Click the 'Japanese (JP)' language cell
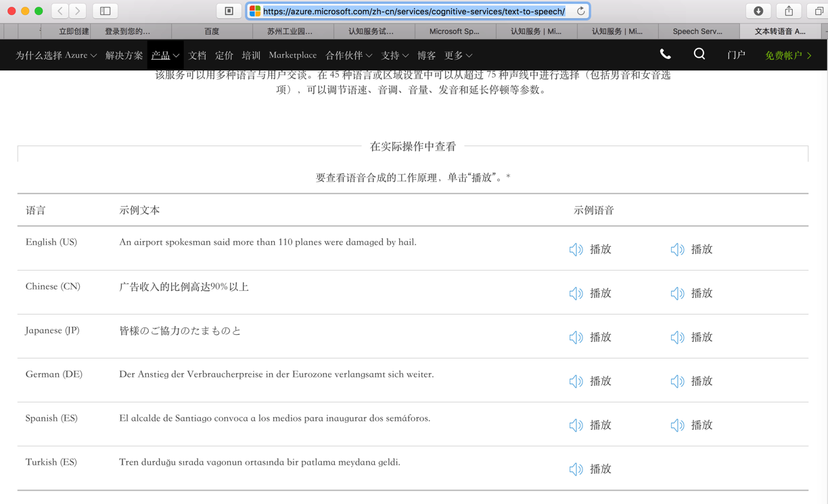 pos(52,331)
